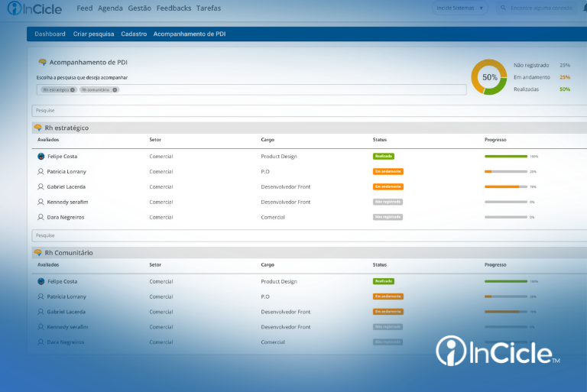Viewport: 587px width, 392px height.
Task: Open the 'Incicle Sistemas' company dropdown
Action: [460, 8]
